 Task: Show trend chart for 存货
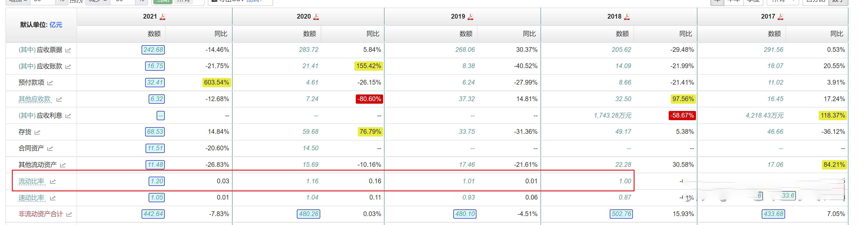(x=37, y=132)
